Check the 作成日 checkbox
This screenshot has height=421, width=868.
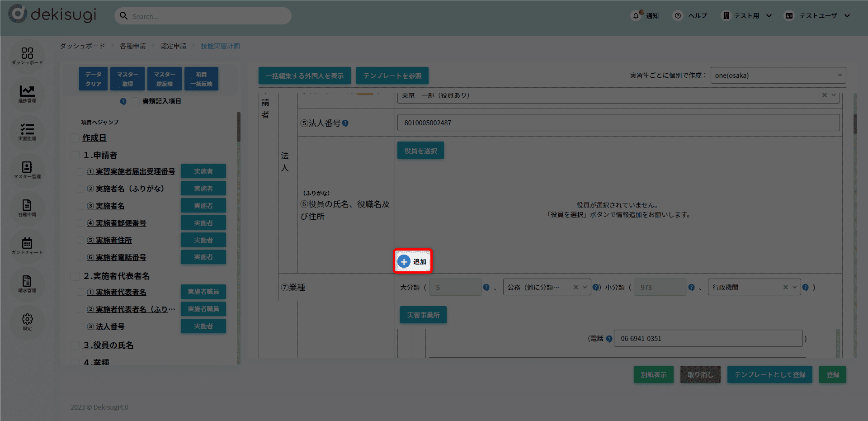[75, 138]
